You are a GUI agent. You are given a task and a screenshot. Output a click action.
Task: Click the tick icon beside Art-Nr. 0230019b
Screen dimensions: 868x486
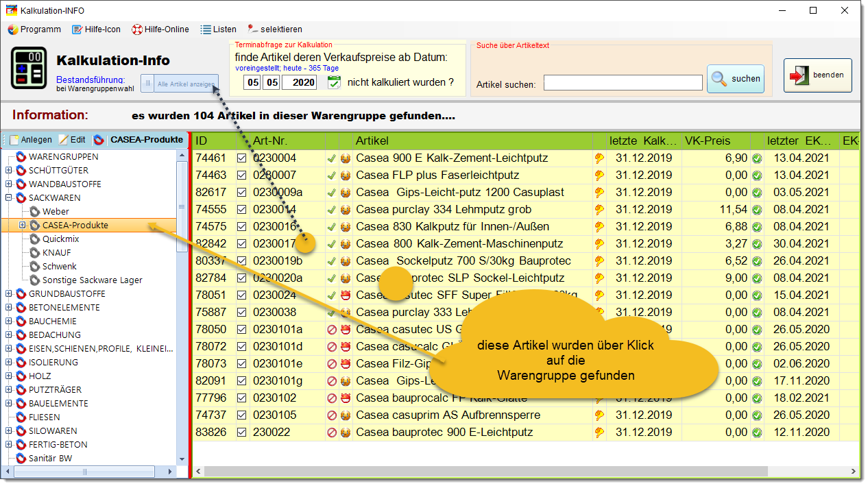(x=332, y=261)
